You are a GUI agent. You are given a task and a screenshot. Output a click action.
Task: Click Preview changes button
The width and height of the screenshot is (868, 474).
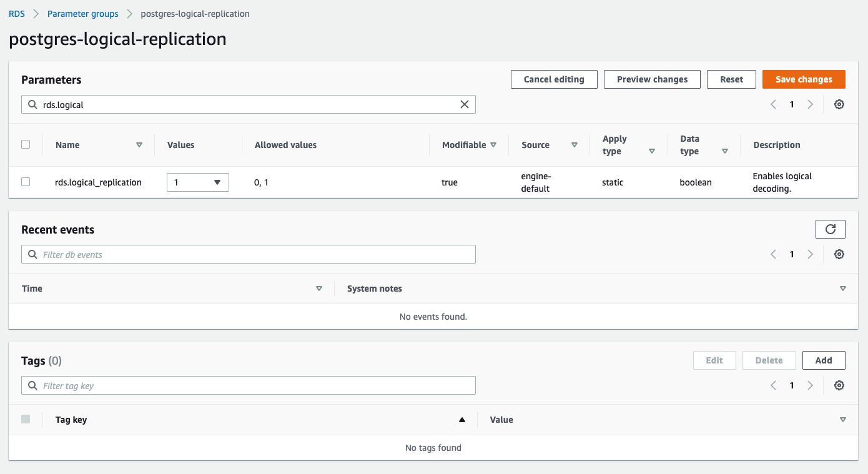tap(652, 79)
